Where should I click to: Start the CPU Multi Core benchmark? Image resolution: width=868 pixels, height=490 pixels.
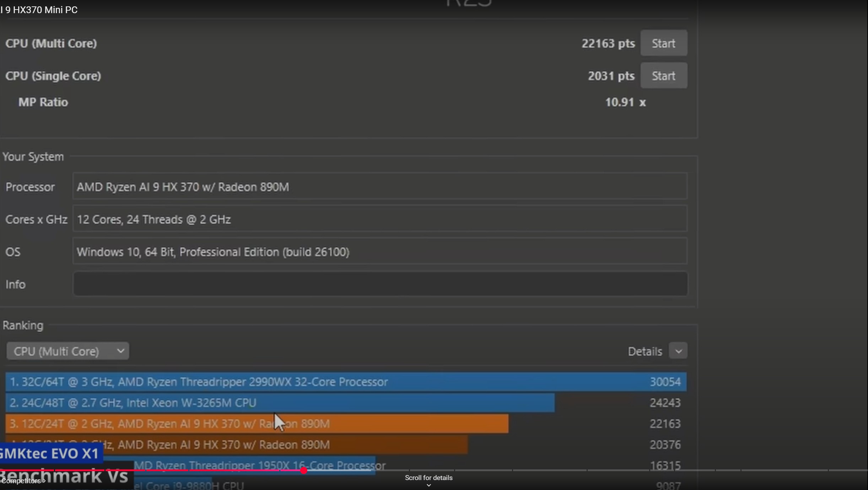tap(663, 43)
